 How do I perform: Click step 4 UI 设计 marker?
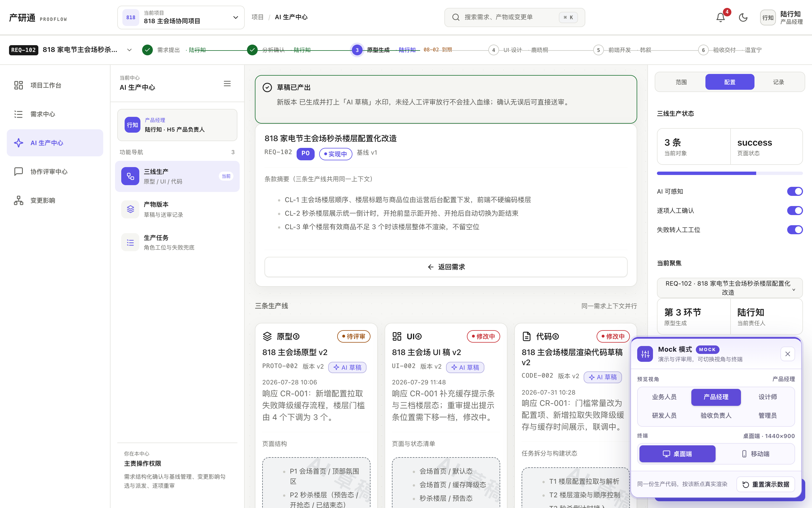point(493,50)
